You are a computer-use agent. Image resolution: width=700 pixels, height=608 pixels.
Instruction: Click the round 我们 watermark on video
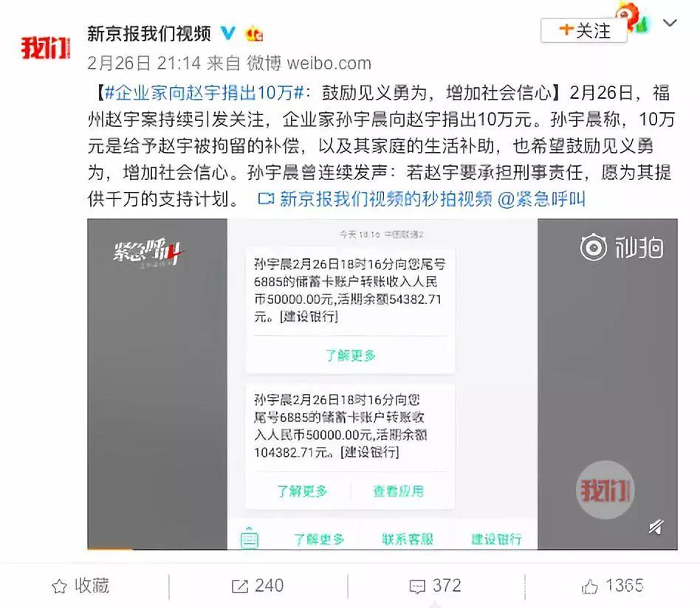[605, 490]
